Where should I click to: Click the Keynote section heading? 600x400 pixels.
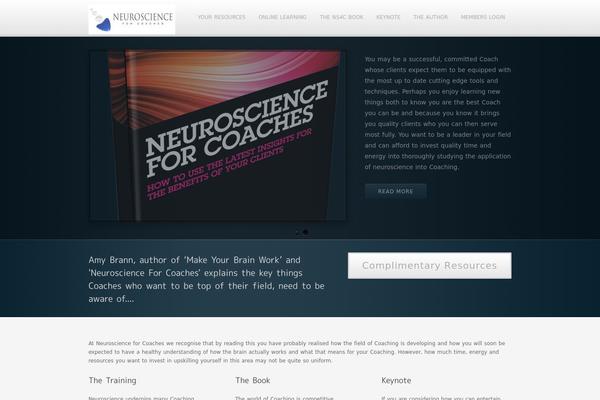click(396, 380)
